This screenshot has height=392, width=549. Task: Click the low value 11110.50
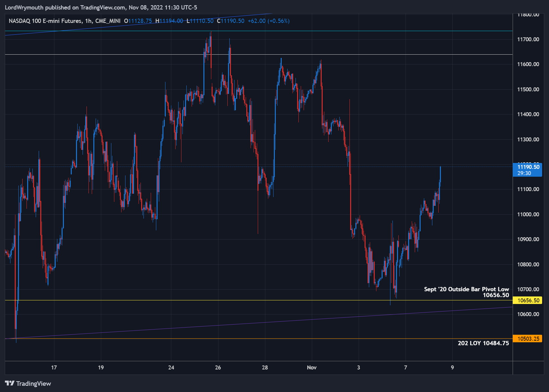tap(201, 21)
